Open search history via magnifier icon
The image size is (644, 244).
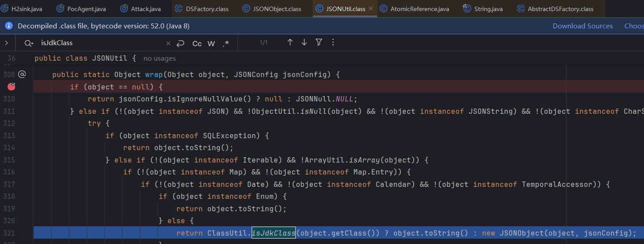[29, 43]
